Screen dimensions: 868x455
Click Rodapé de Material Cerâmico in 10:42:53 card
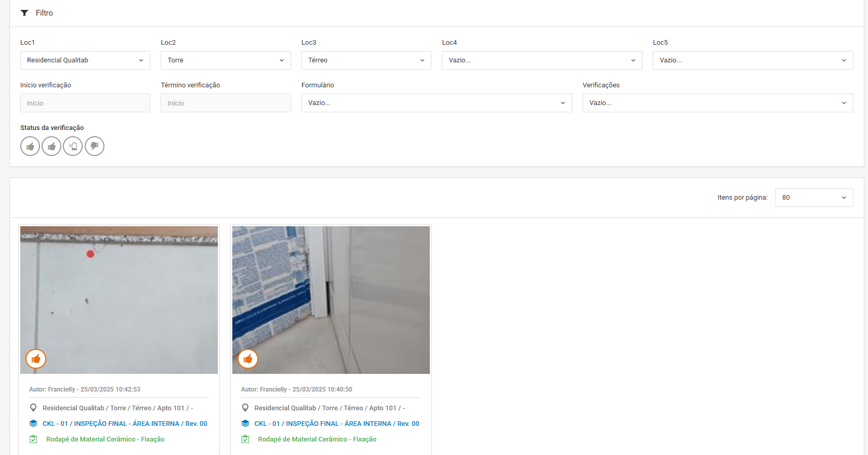105,439
